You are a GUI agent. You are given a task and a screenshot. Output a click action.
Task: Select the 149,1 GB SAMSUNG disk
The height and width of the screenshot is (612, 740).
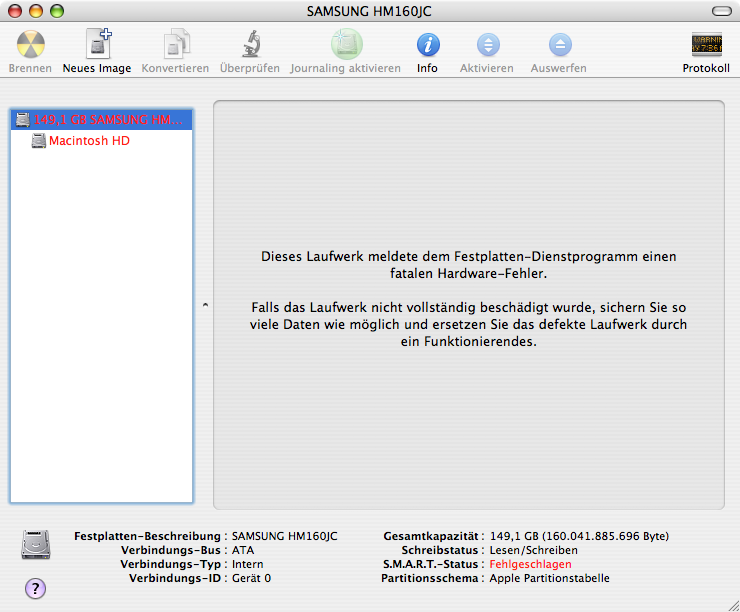click(101, 120)
